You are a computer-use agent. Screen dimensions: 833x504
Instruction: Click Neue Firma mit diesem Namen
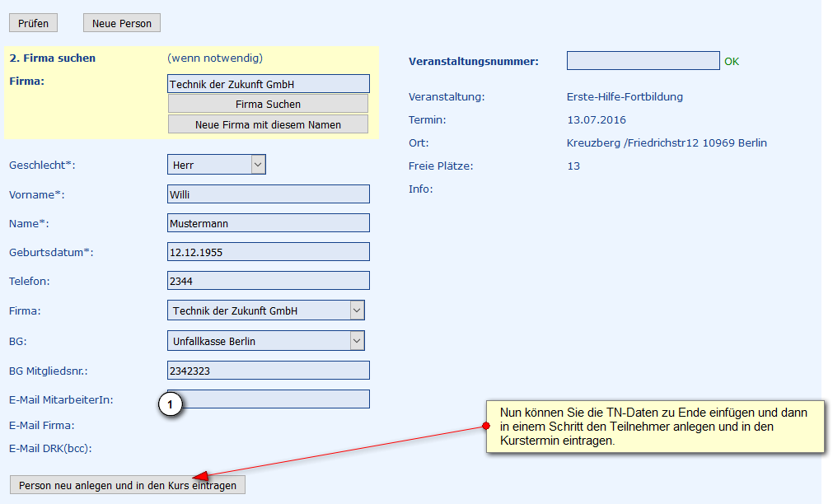[268, 124]
